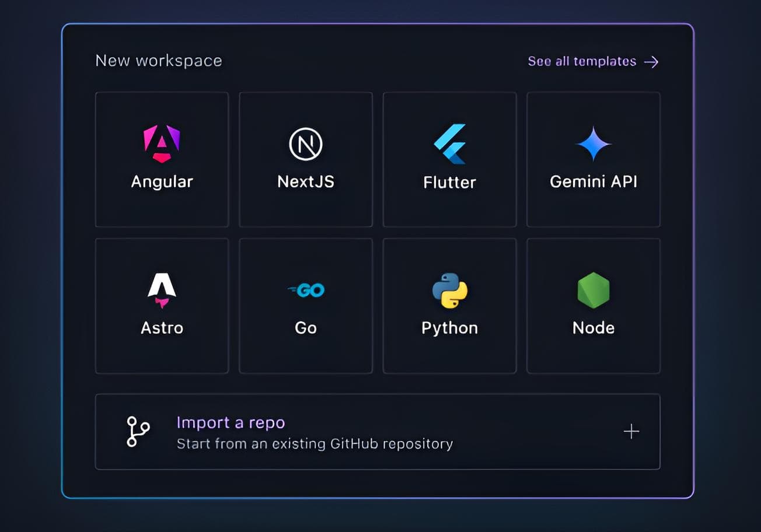Expand import options with the plus icon
The width and height of the screenshot is (761, 532).
[x=631, y=432]
